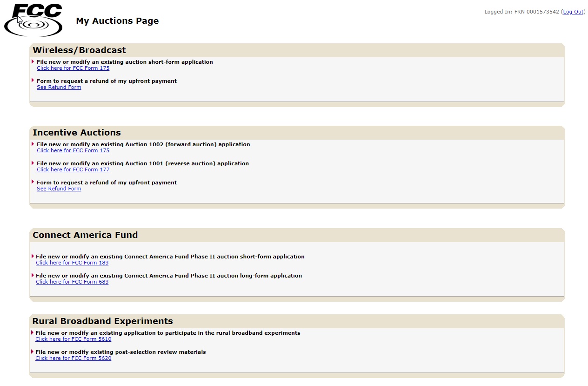588x386 pixels.
Task: Click here for FCC Form 183
Action: tap(72, 263)
